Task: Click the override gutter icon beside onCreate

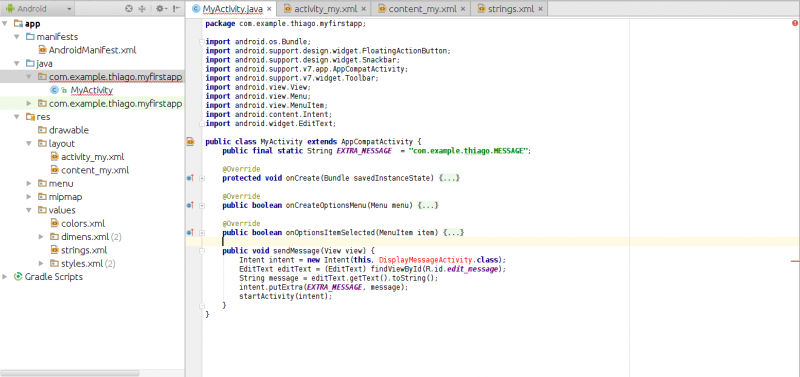Action: point(190,178)
